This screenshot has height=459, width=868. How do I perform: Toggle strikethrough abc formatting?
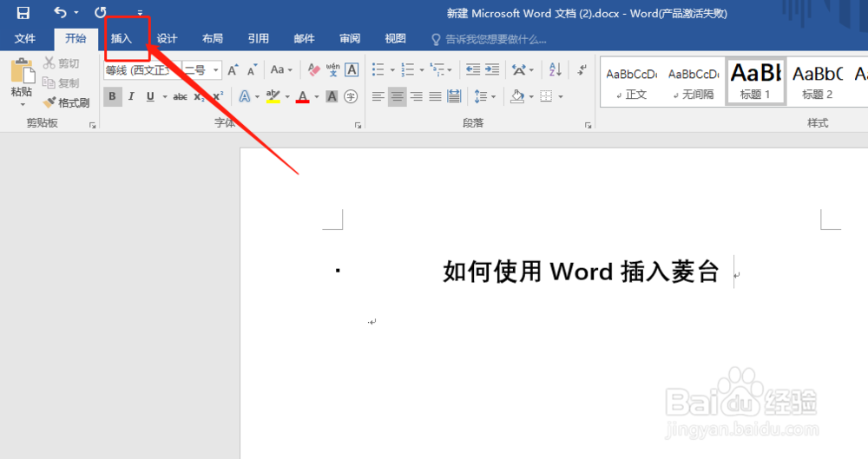click(x=180, y=96)
